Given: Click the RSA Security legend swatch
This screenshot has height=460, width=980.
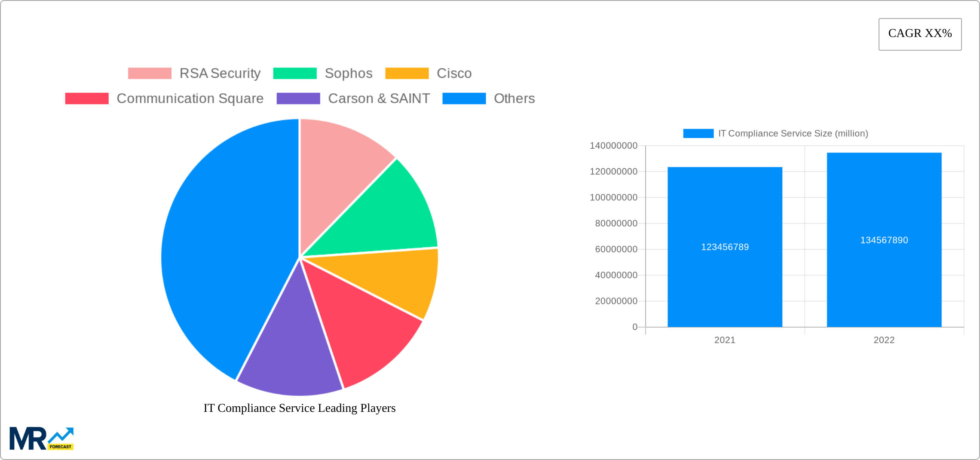Looking at the screenshot, I should tap(150, 73).
